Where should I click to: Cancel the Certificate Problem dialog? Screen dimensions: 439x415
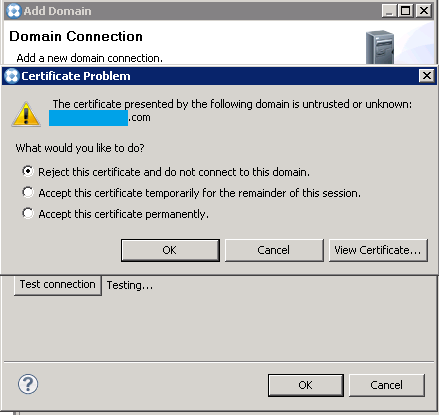tap(274, 250)
